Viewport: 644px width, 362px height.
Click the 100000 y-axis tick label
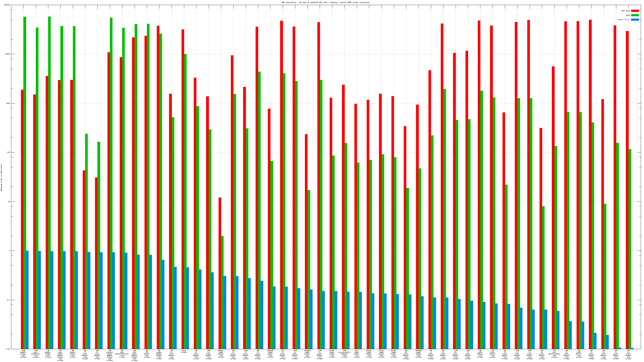click(7, 5)
